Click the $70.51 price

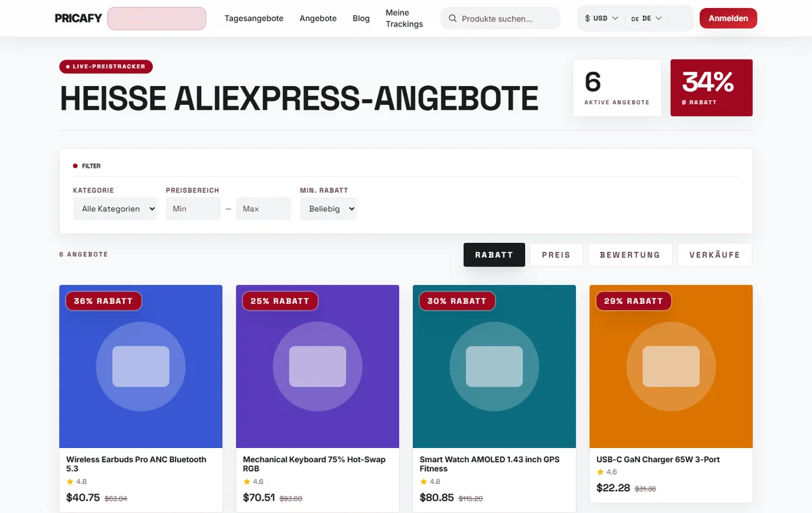coord(259,497)
